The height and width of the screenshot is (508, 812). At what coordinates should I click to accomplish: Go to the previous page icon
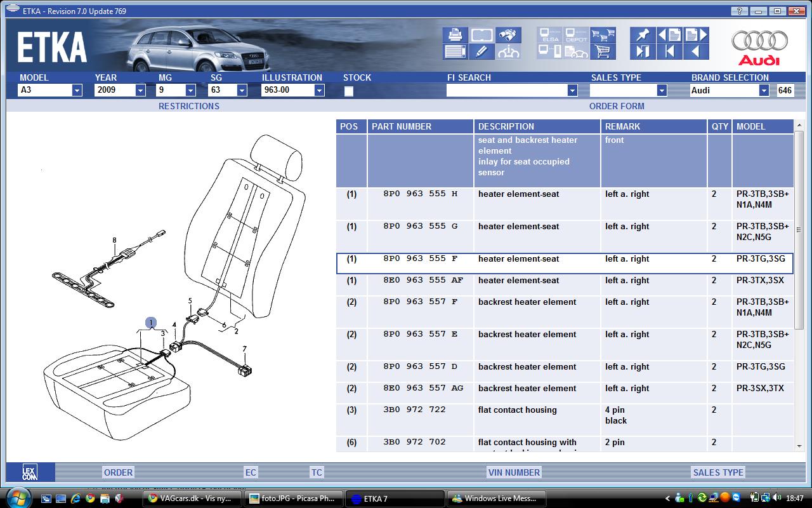coord(669,35)
